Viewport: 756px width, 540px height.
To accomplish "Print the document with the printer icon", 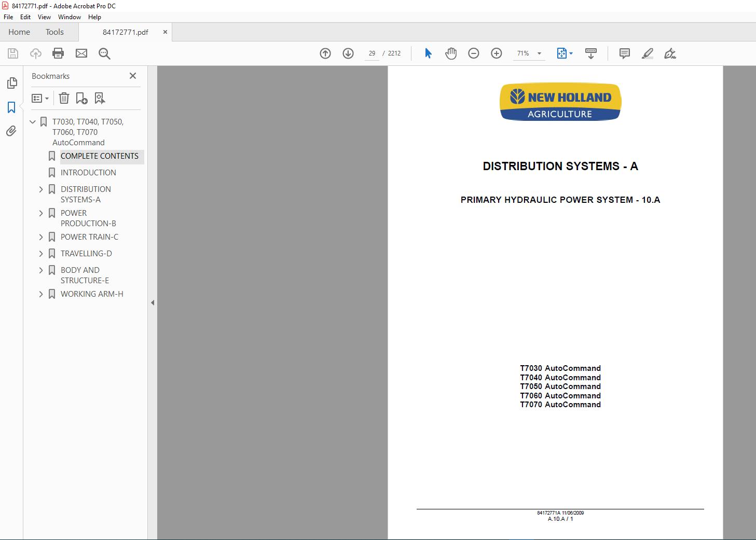I will [x=58, y=53].
